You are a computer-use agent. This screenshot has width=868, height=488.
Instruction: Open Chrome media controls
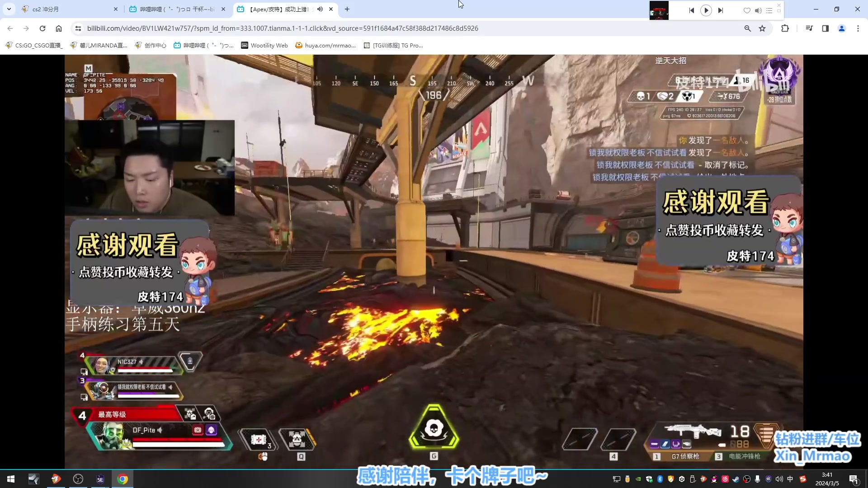coord(809,28)
